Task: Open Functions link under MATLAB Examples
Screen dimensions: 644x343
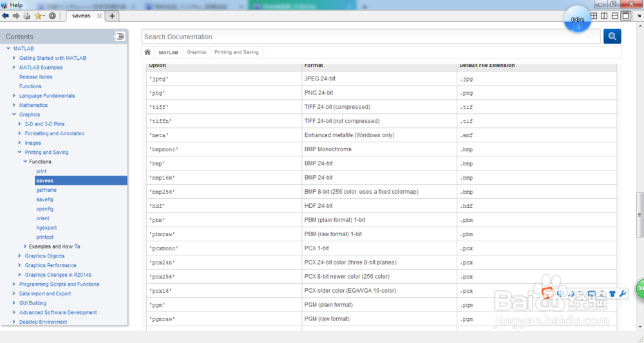Action: click(30, 86)
